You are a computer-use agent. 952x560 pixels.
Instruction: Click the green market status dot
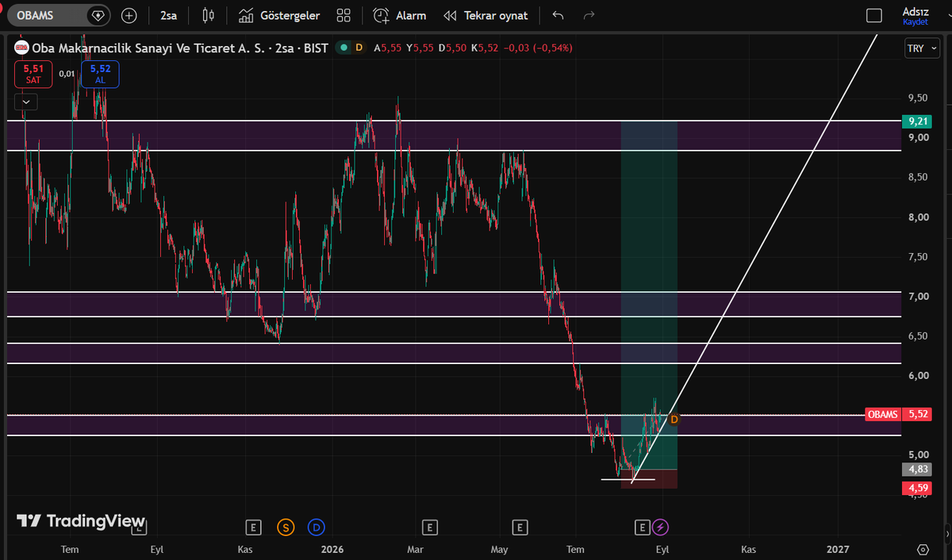344,48
